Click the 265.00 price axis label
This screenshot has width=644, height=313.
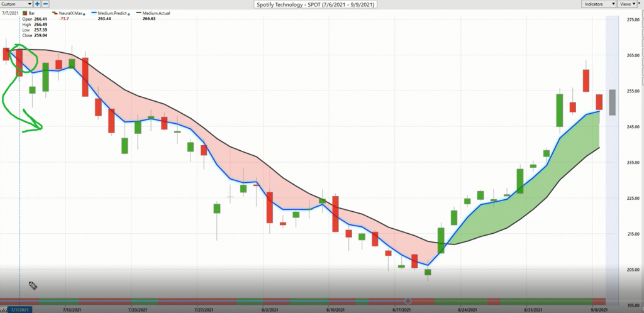click(x=633, y=55)
